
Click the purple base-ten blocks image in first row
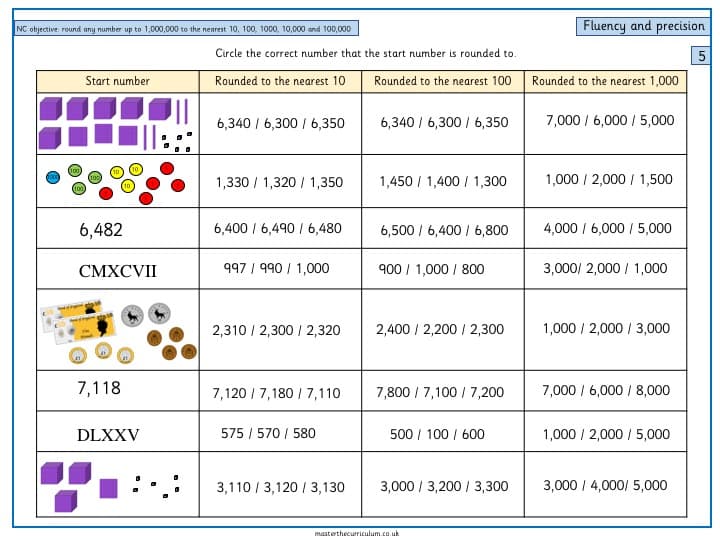click(116, 124)
